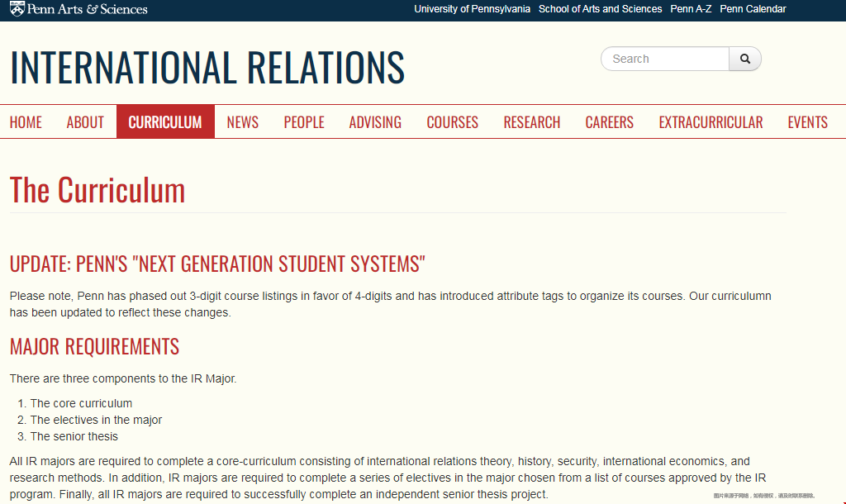Click 'There are three components to the IR Major.'

pos(123,378)
